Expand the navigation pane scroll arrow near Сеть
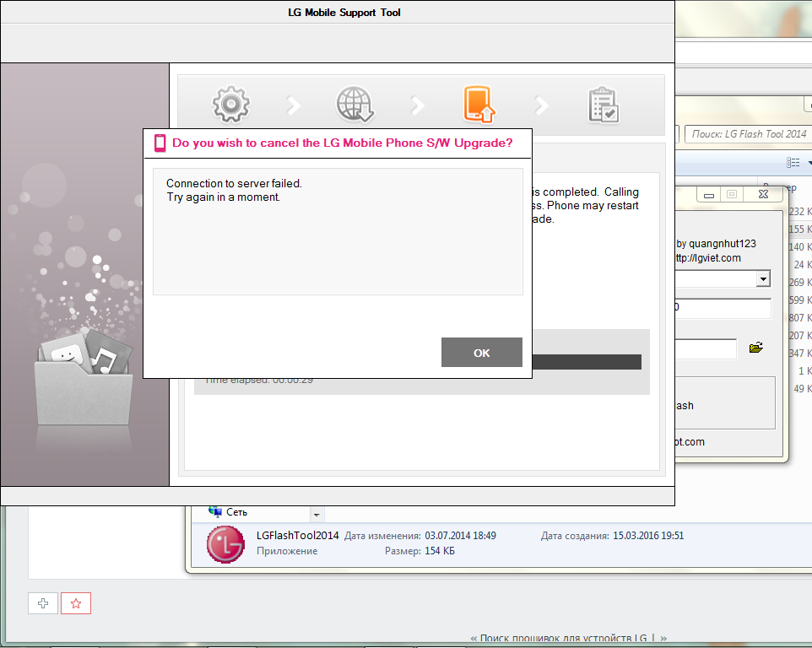The width and height of the screenshot is (812, 648). pos(317,514)
